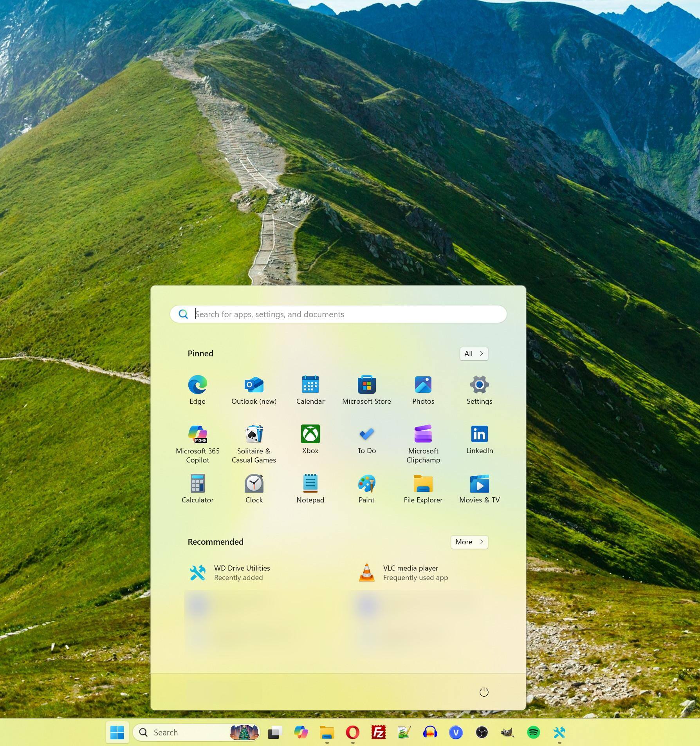Click the Start menu search field
Screen dimensions: 700x746
pyautogui.click(x=338, y=314)
